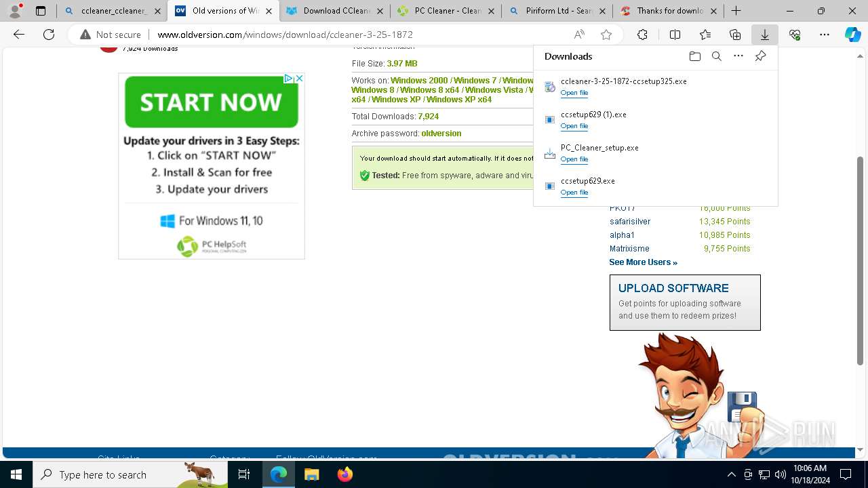Open File Explorer from the taskbar

pyautogui.click(x=311, y=474)
